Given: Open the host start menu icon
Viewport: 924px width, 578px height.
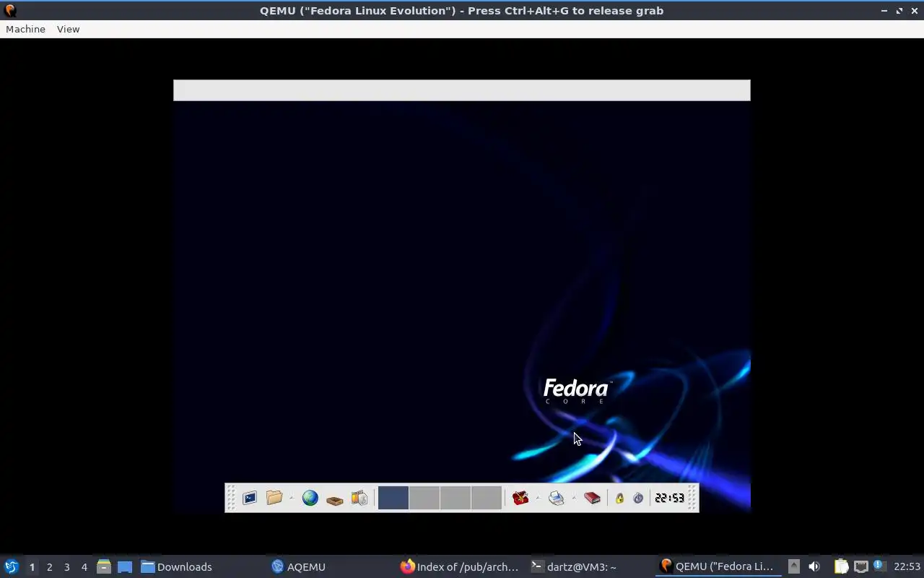Looking at the screenshot, I should (11, 566).
